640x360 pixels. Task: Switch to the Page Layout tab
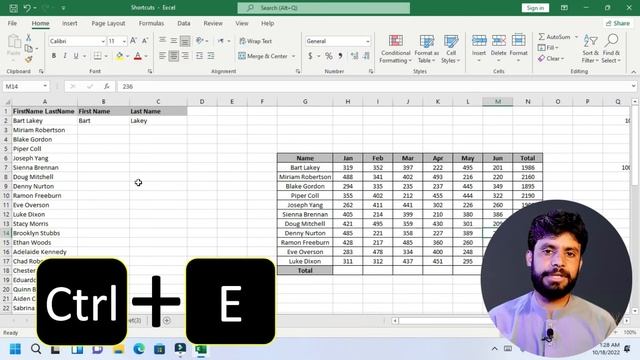(108, 23)
